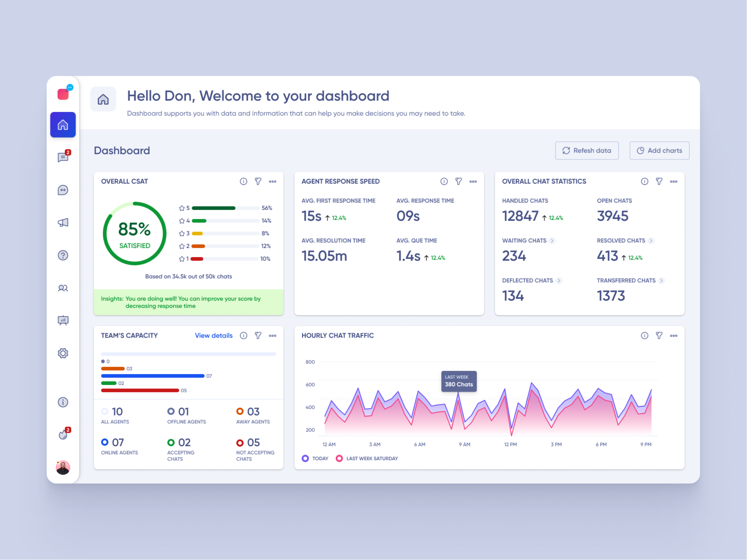Open Settings via the gear icon
747x560 pixels.
coord(63,353)
